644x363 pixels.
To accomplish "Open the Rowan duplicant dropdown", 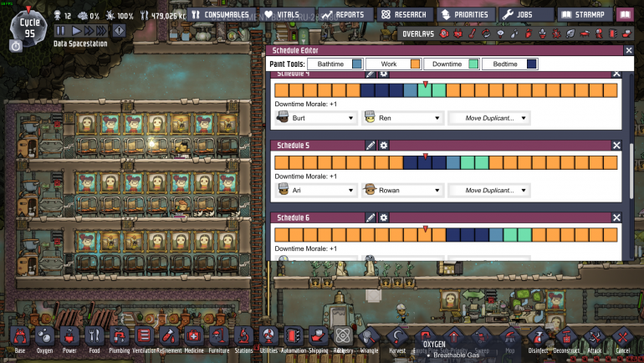I will (x=402, y=191).
